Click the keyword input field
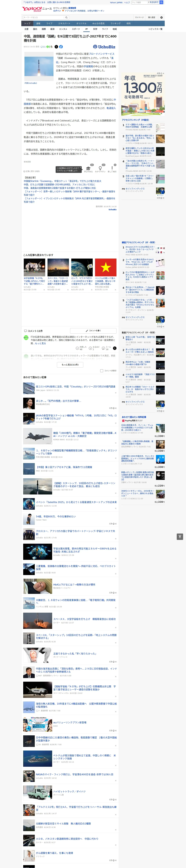 pos(44,18)
